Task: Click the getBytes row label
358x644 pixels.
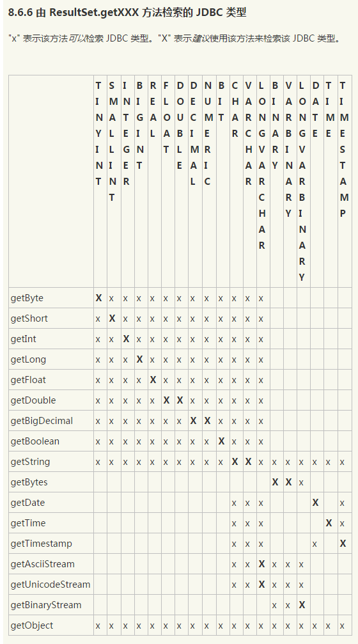Action: pyautogui.click(x=29, y=482)
